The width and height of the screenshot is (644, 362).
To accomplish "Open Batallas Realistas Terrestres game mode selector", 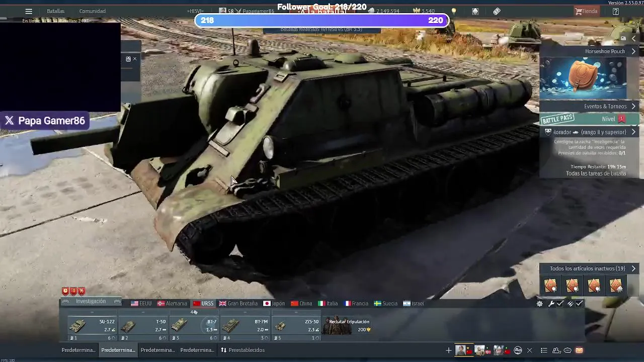I will (x=321, y=30).
